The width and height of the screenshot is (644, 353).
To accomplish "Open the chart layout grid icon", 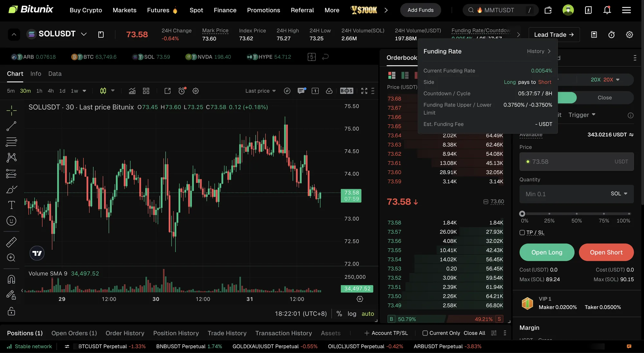I will (146, 91).
